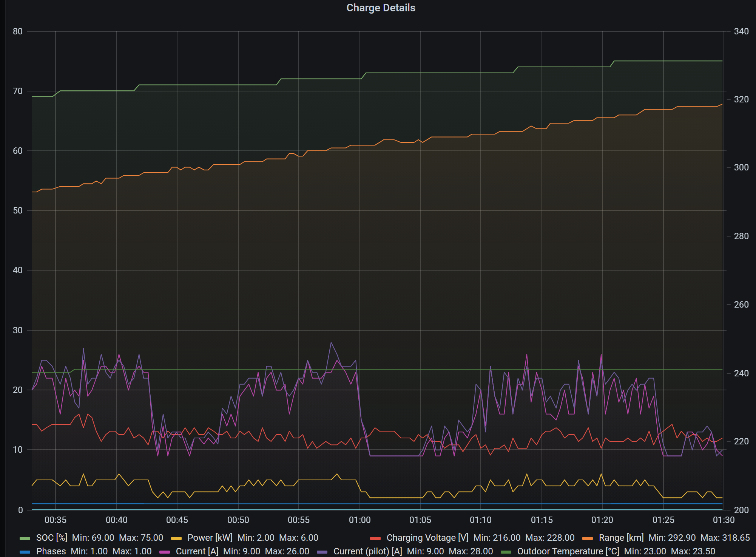
Task: Click the Range [km] orange legend swatch
Action: click(588, 538)
